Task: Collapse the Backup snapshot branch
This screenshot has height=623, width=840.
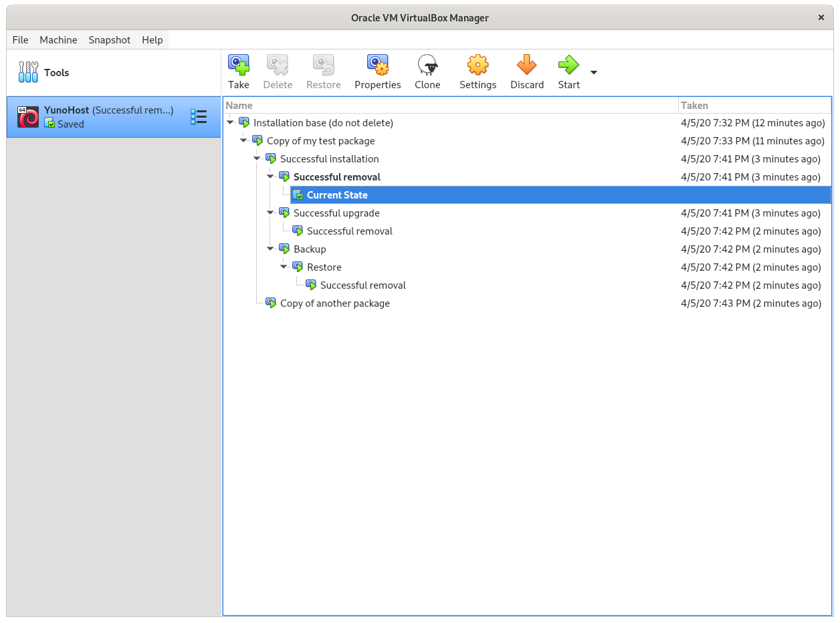Action: pyautogui.click(x=271, y=249)
